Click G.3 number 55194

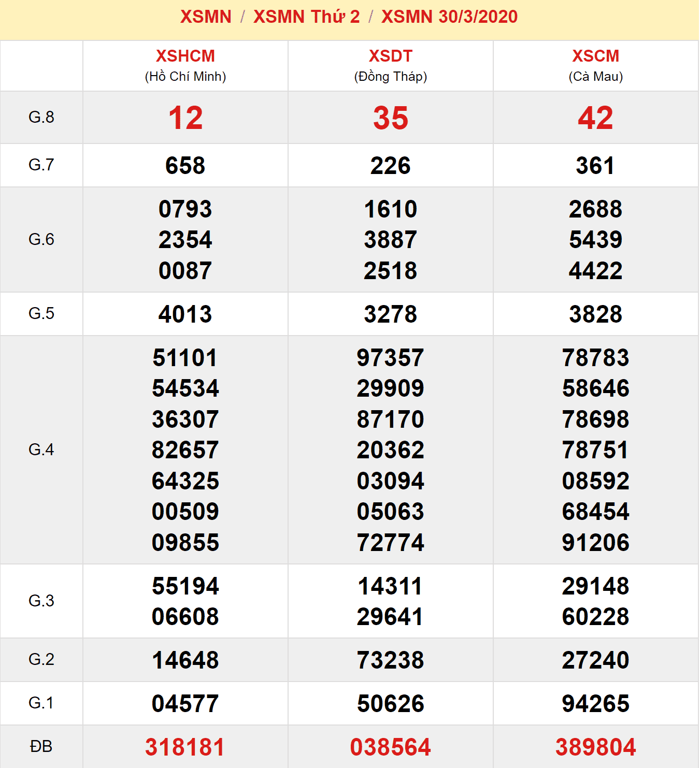[185, 586]
